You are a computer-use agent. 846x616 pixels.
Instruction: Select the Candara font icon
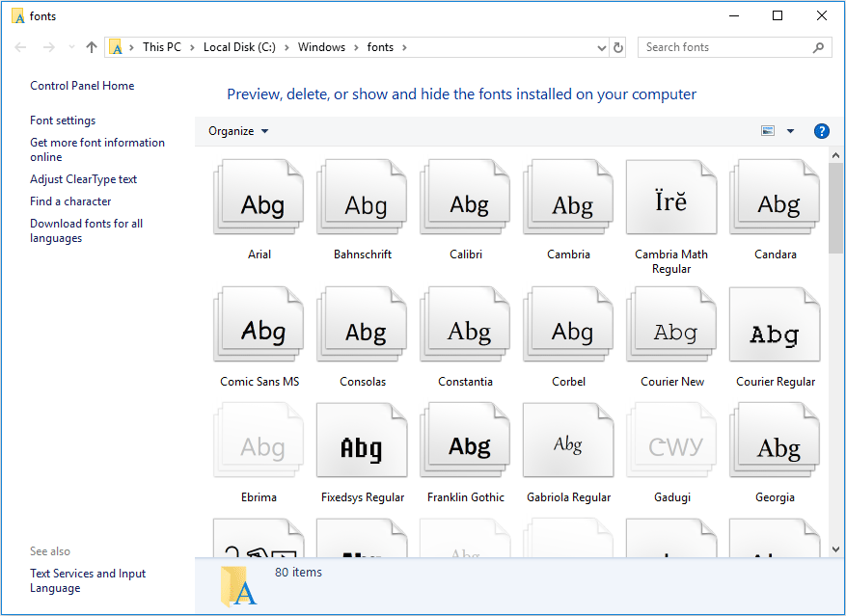[x=775, y=197]
